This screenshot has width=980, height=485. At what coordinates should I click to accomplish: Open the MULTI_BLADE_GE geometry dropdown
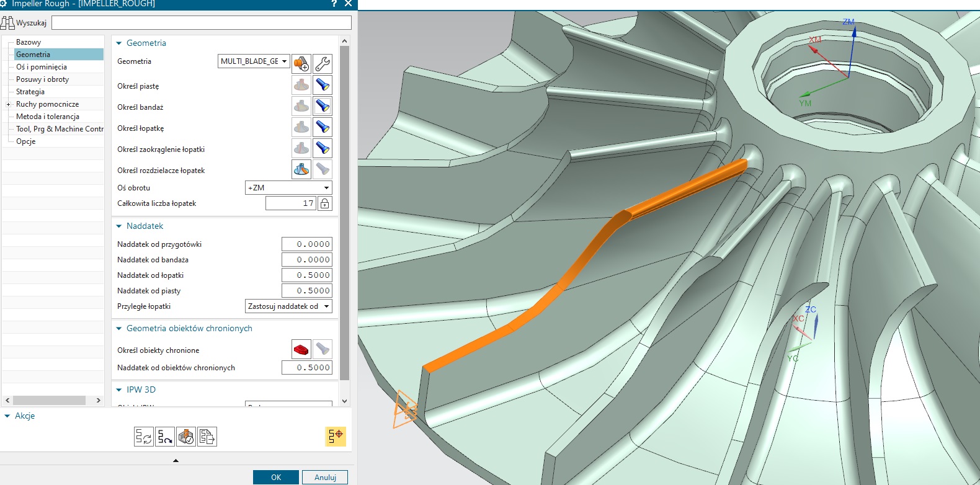click(254, 61)
